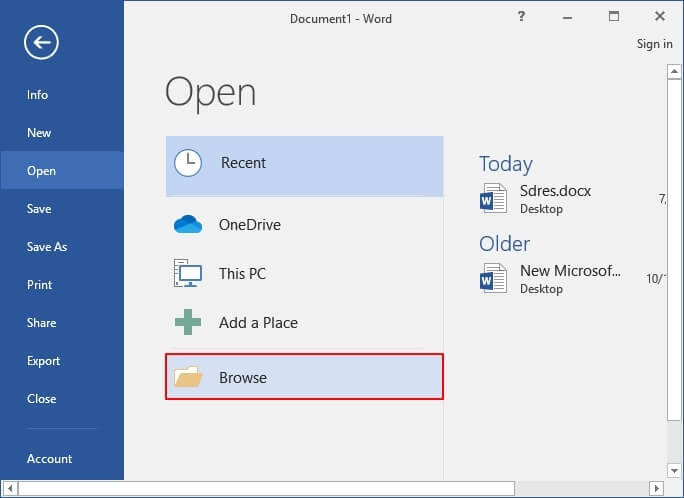Go to Print in the sidebar
Viewport: 684px width, 498px height.
(39, 285)
